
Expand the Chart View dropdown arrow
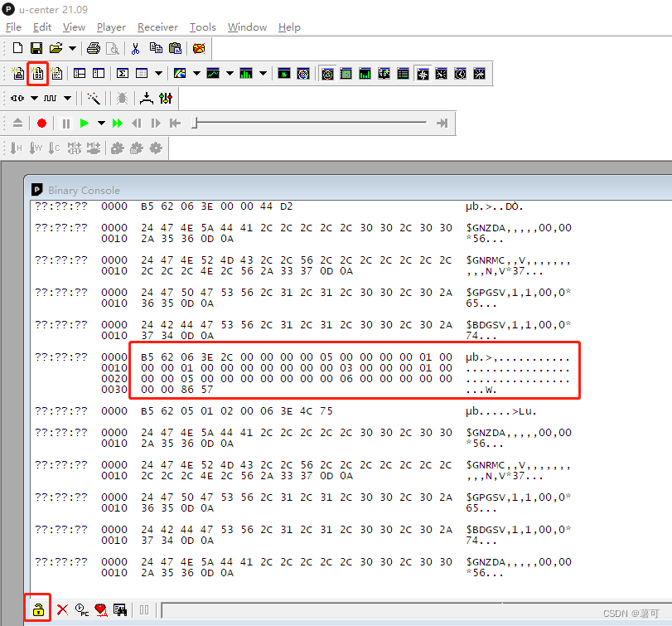(230, 74)
